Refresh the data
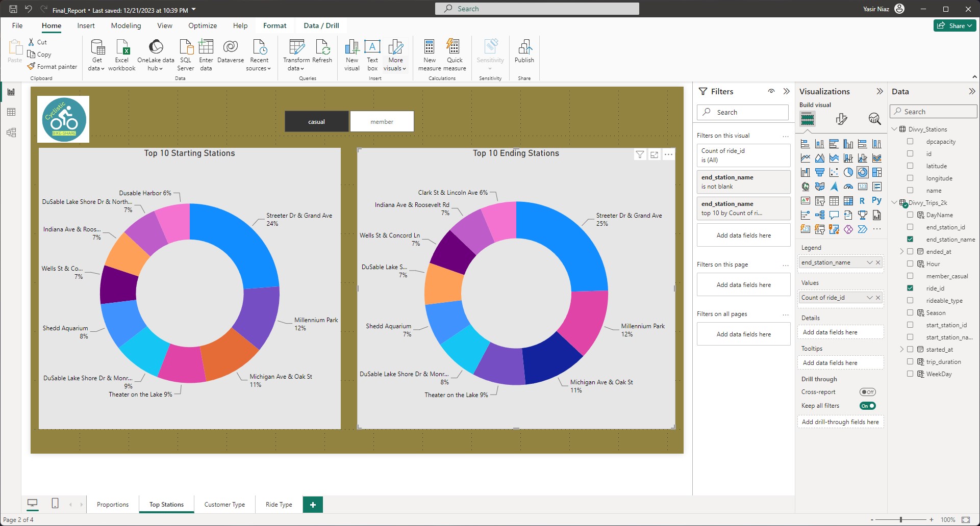Image resolution: width=980 pixels, height=526 pixels. 322,51
